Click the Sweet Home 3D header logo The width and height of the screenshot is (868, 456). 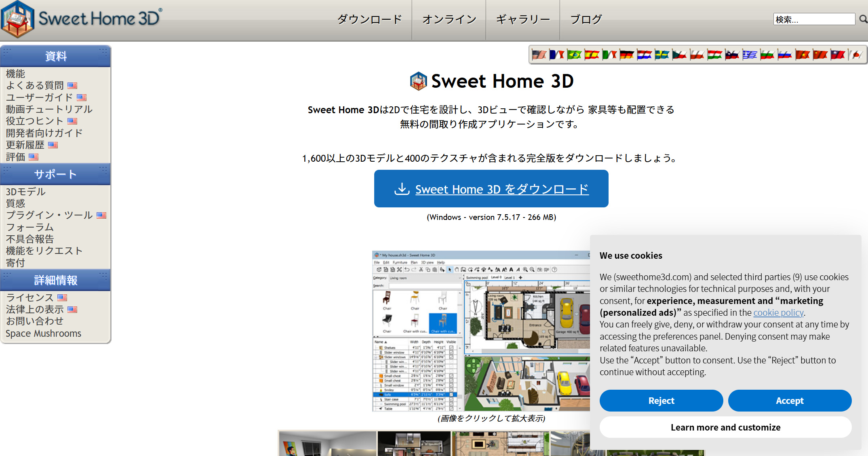[x=81, y=19]
